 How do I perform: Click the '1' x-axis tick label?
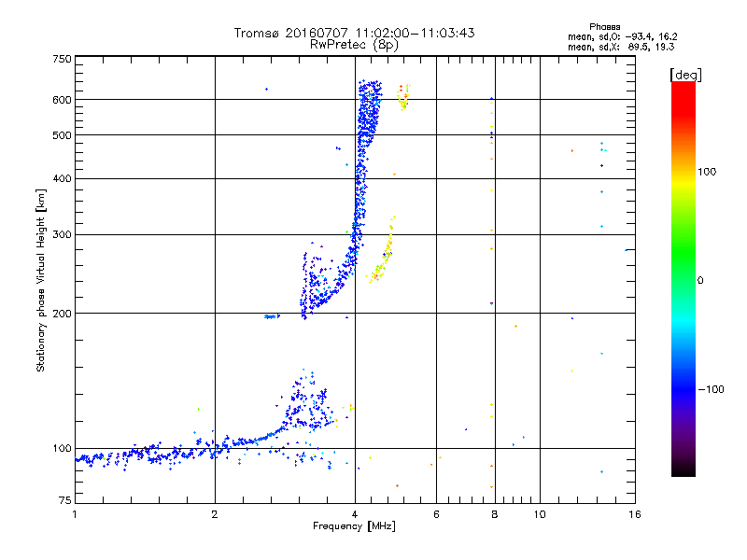75,514
